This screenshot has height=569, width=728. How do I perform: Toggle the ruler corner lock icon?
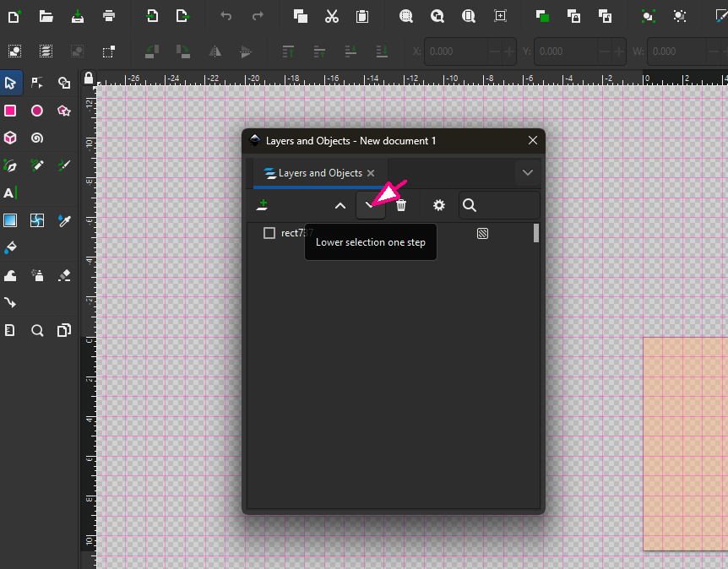(88, 78)
